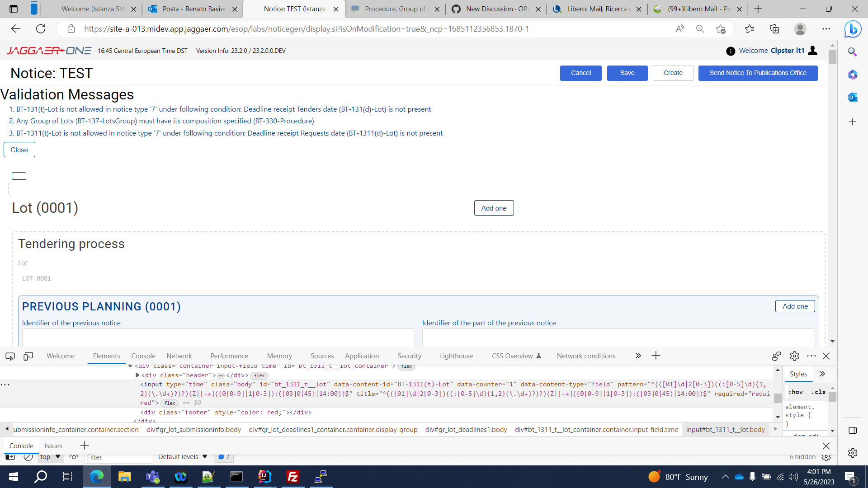Send Notice To Publications Office

click(x=758, y=73)
